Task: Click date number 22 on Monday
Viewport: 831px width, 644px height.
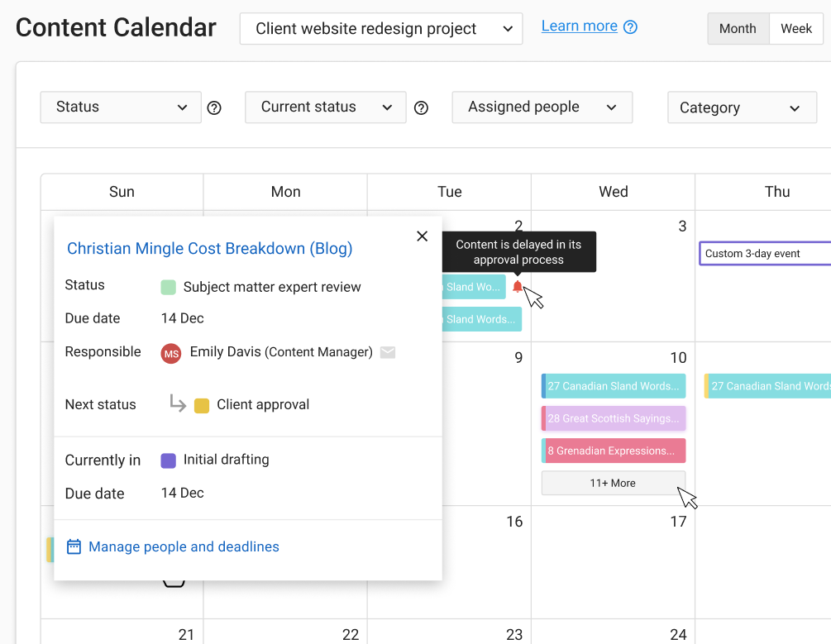Action: 351,634
